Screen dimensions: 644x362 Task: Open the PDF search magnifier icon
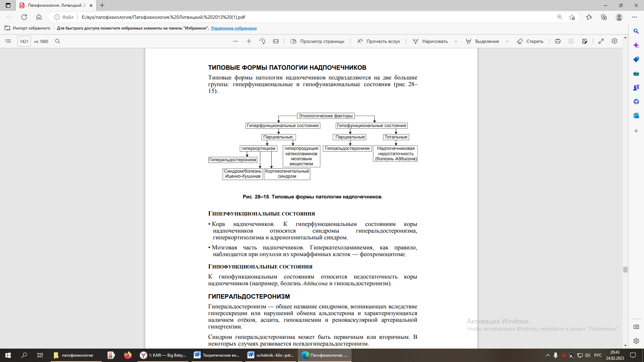pos(58,41)
